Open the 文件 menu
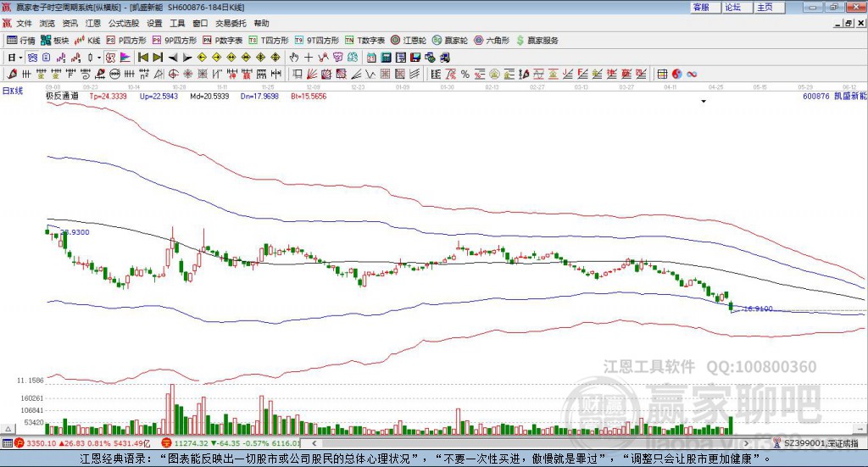868x467 pixels. [24, 23]
